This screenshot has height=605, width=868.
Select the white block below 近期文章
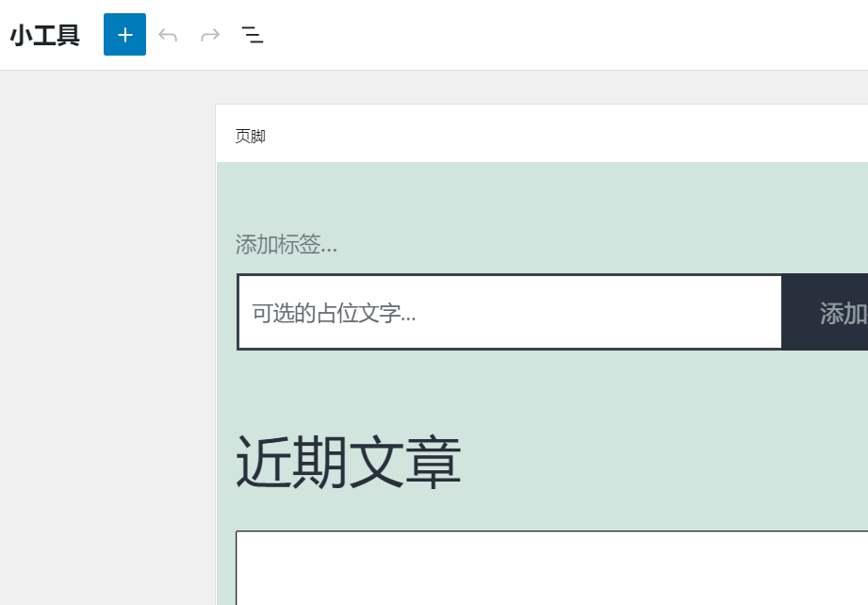pyautogui.click(x=552, y=567)
